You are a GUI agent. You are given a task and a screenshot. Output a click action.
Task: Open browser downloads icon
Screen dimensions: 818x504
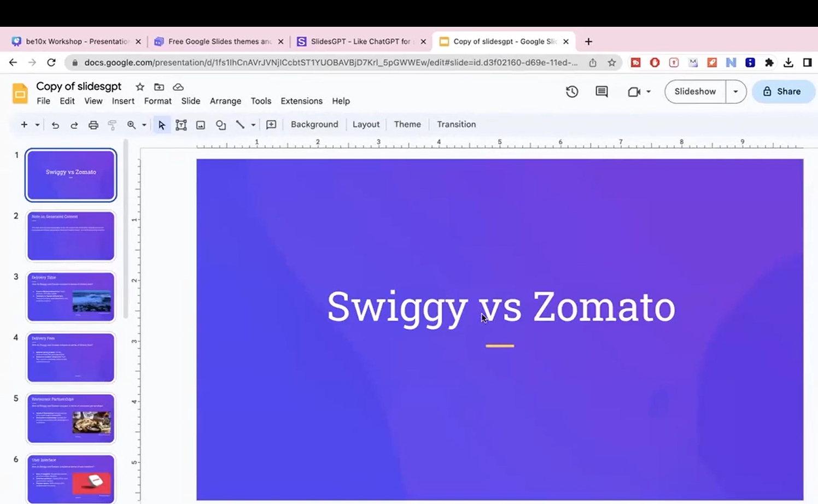[788, 63]
